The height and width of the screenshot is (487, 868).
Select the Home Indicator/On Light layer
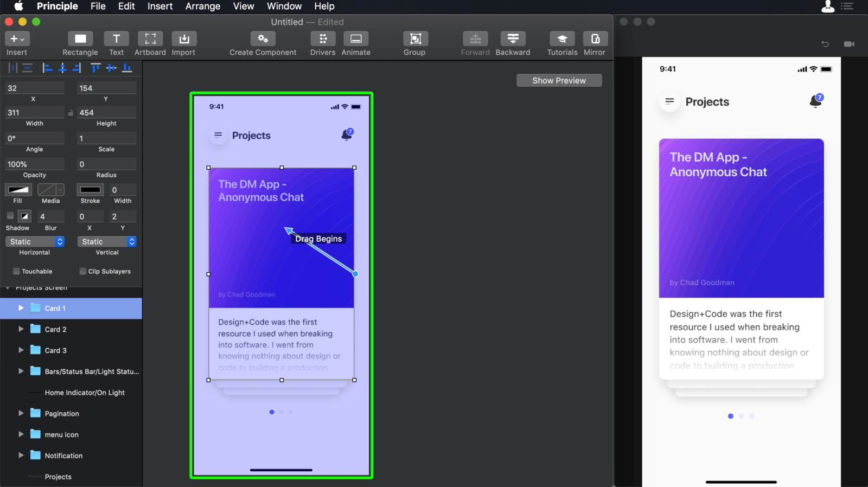pyautogui.click(x=71, y=393)
